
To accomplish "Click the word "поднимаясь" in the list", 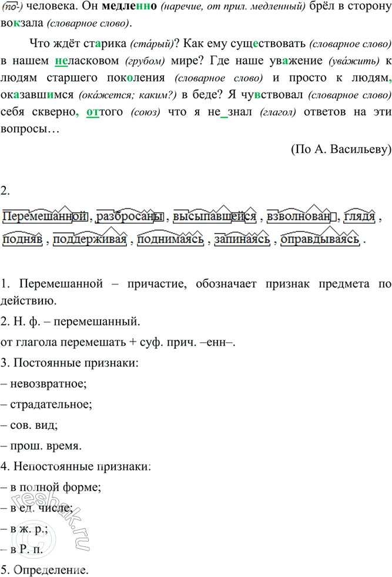I will coord(170,239).
